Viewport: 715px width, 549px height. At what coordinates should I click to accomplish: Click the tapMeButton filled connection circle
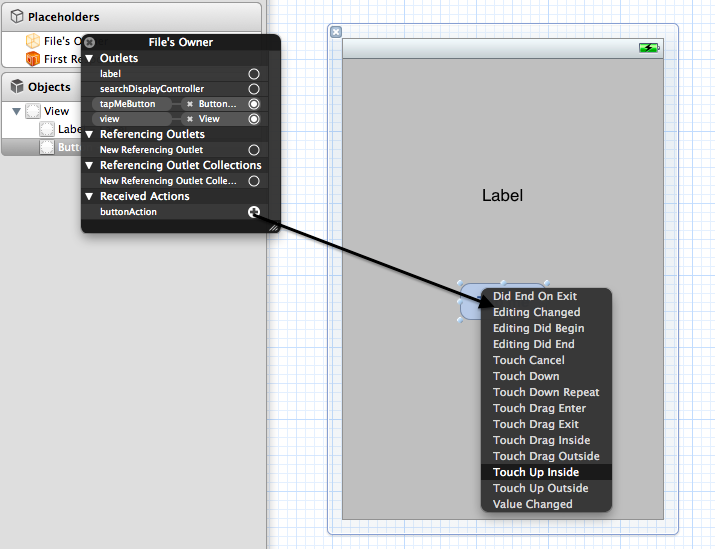click(x=254, y=104)
